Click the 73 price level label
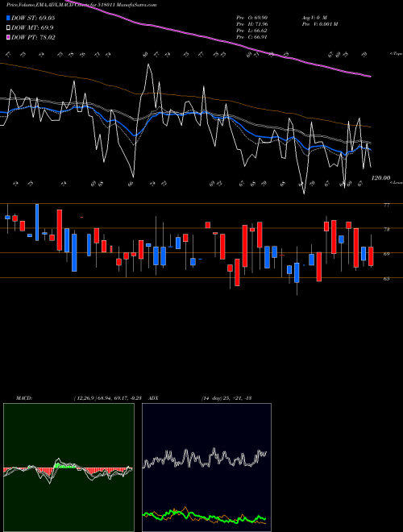 [386, 230]
